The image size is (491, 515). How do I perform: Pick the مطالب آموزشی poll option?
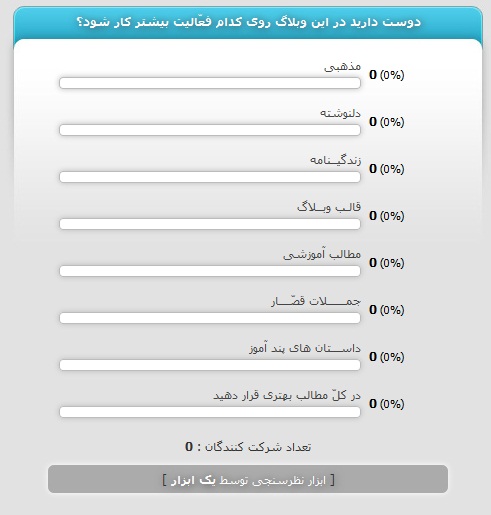(322, 254)
